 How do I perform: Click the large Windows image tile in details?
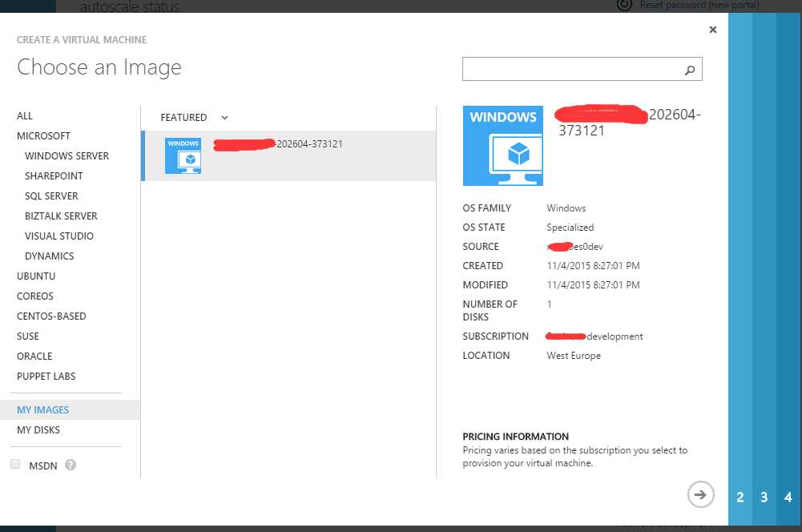(x=503, y=145)
